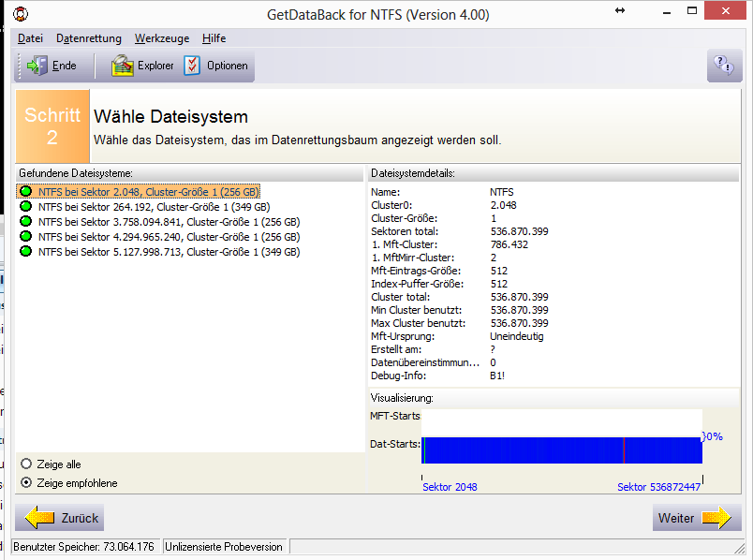This screenshot has height=560, width=753.
Task: Click green dot for Sektor 4.294.965.240
Action: click(x=25, y=236)
